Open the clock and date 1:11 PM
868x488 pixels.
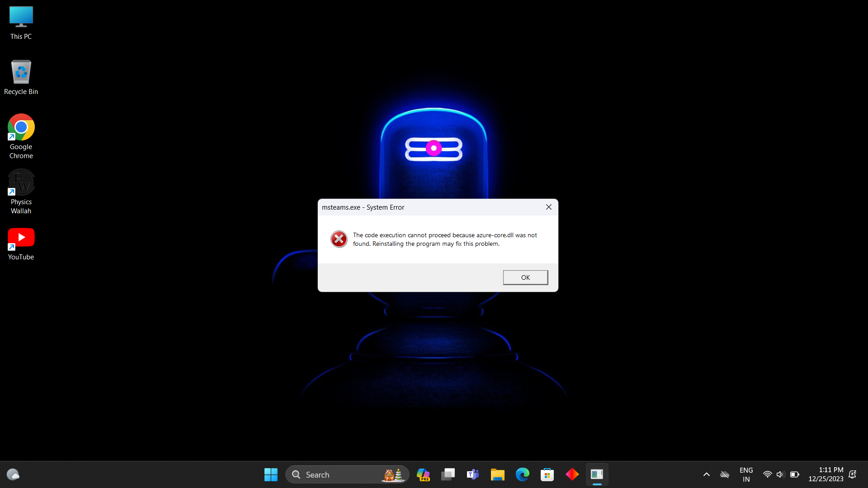826,474
